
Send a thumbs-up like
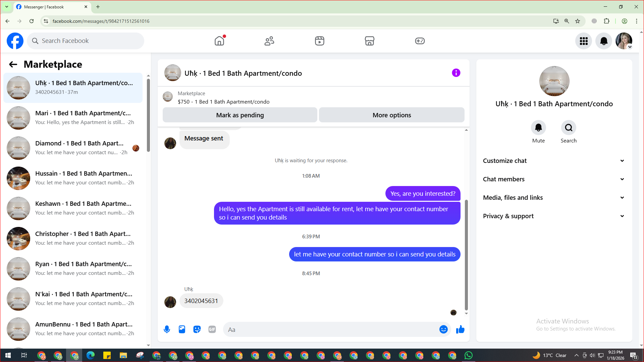coord(460,329)
